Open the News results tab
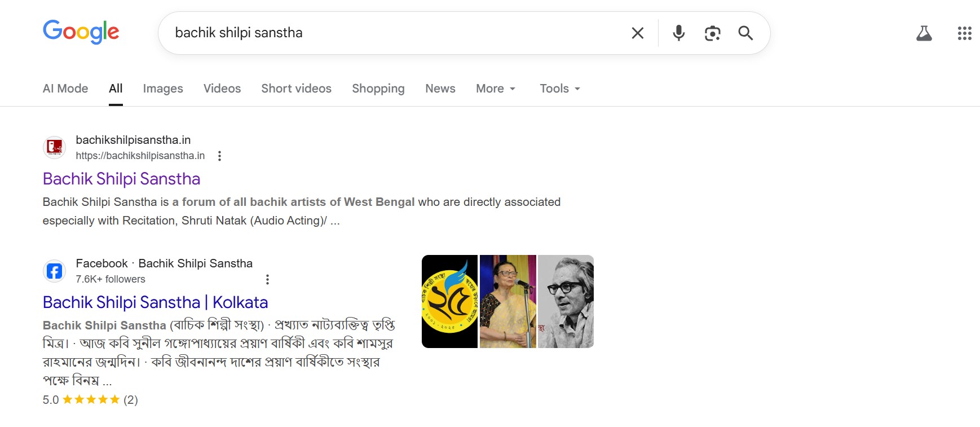The image size is (980, 427). click(x=440, y=89)
